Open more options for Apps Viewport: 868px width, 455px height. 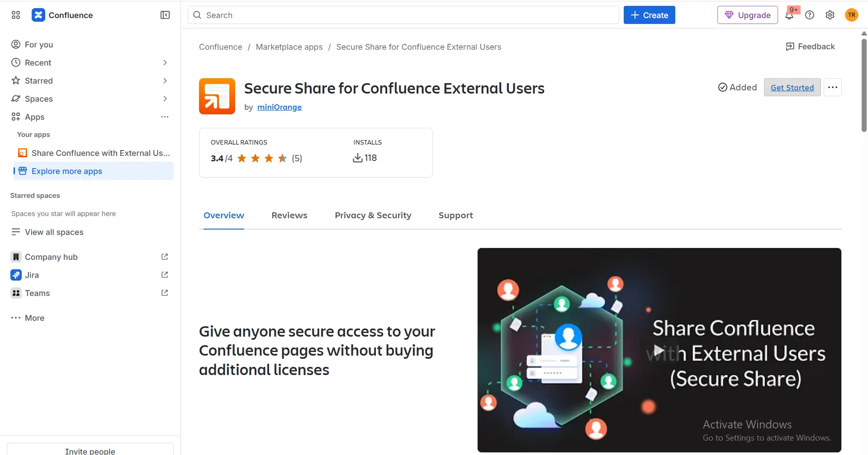click(x=165, y=117)
